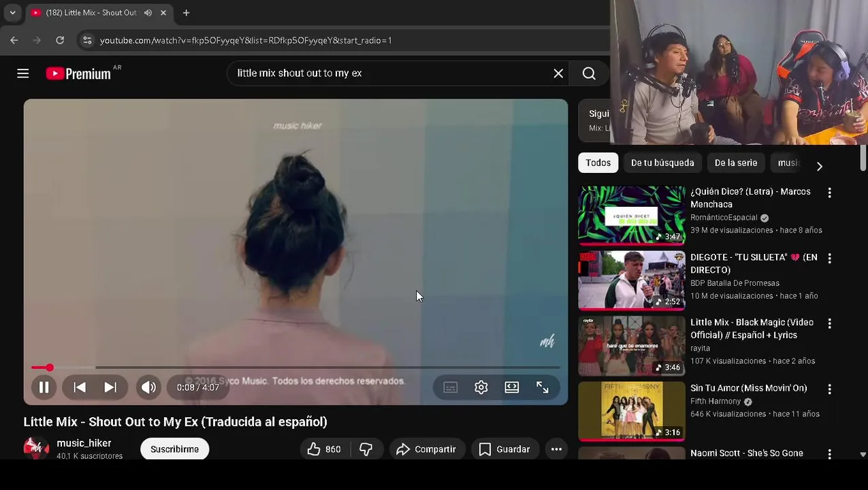Subscribe with the Suscribirme button
This screenshot has width=868, height=490.
tap(174, 449)
